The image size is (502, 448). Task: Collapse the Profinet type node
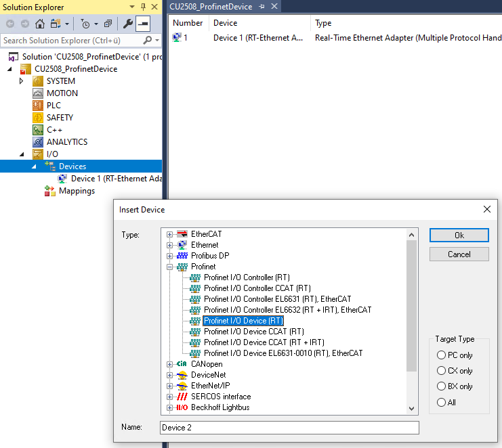tap(169, 267)
